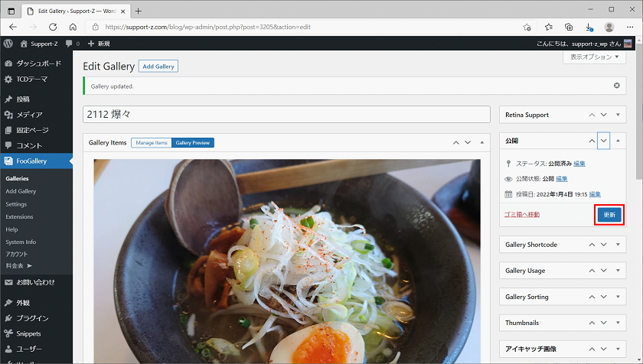Dismiss the Gallery updated notice
This screenshot has height=364, width=643.
(616, 86)
